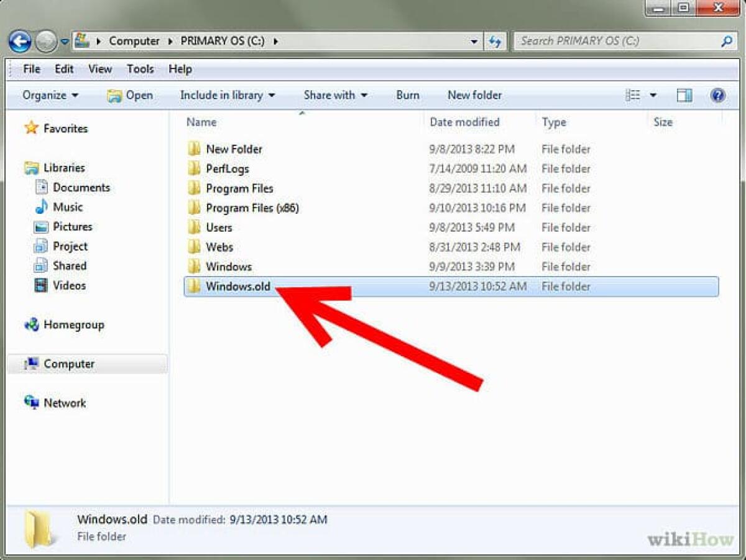
Task: Toggle the Preview pane icon
Action: (x=684, y=95)
